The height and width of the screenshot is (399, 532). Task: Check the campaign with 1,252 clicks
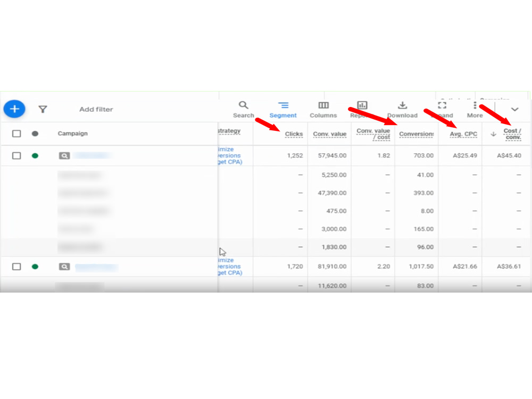(16, 156)
